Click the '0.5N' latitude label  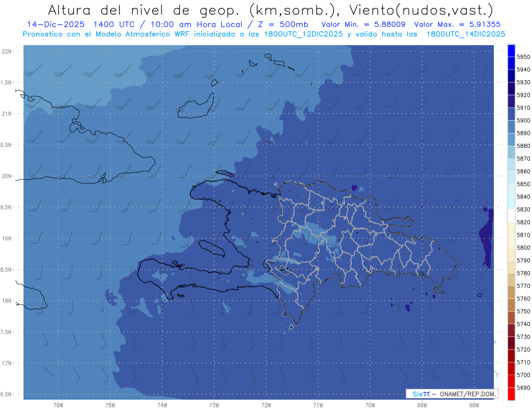pyautogui.click(x=7, y=145)
